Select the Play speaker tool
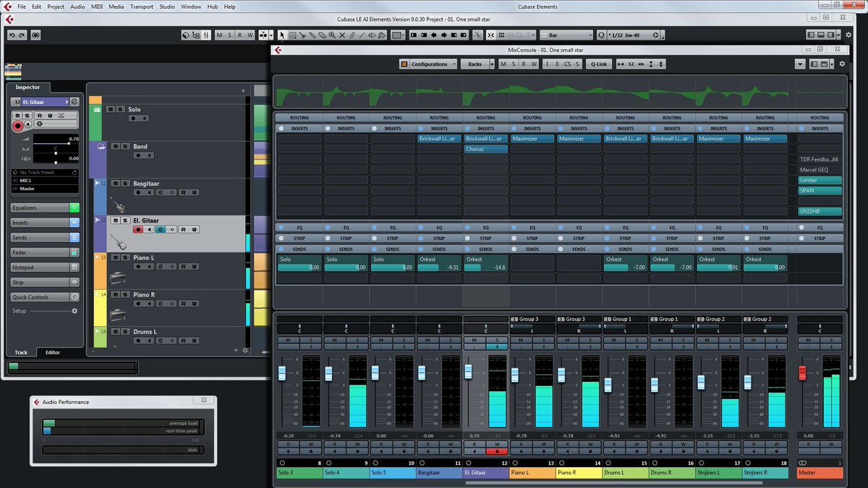 tap(372, 35)
